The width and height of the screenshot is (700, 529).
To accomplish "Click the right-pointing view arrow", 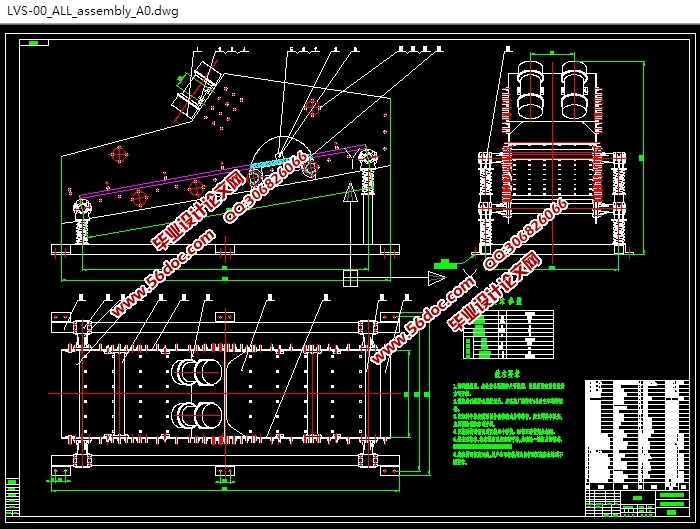I will pyautogui.click(x=437, y=278).
